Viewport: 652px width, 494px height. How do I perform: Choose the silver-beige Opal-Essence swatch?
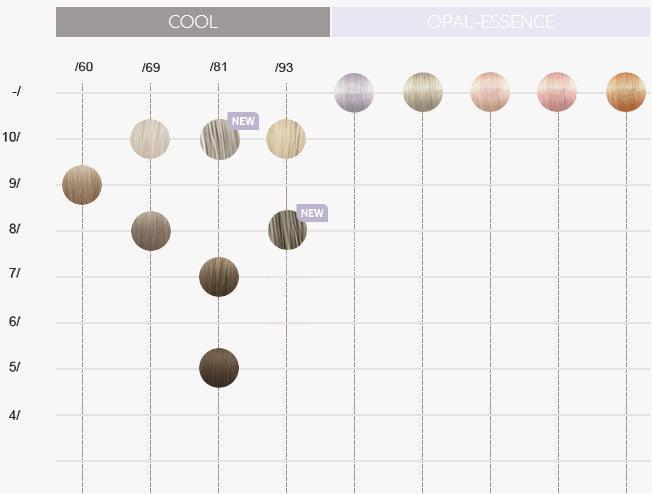pyautogui.click(x=422, y=92)
